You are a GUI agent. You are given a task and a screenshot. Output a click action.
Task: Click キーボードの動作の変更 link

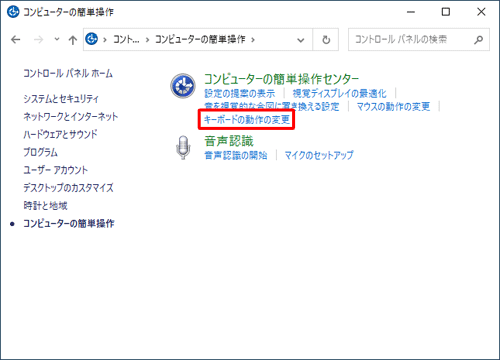click(x=247, y=119)
